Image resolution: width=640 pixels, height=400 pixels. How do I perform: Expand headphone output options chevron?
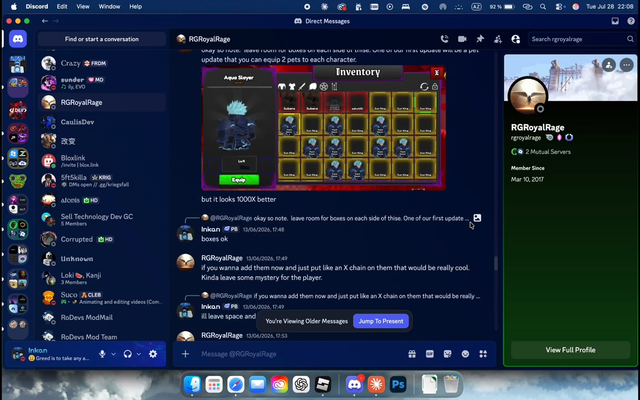coord(139,354)
